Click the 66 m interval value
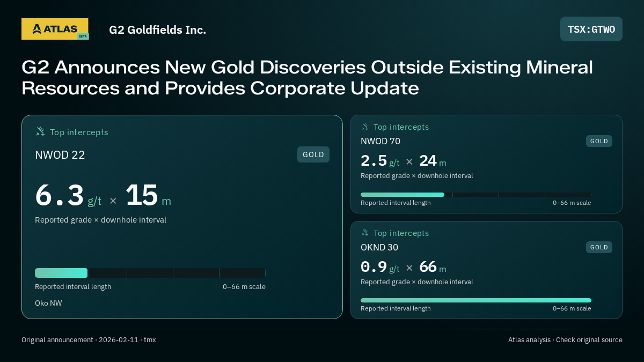The height and width of the screenshot is (362, 644). pos(433,267)
